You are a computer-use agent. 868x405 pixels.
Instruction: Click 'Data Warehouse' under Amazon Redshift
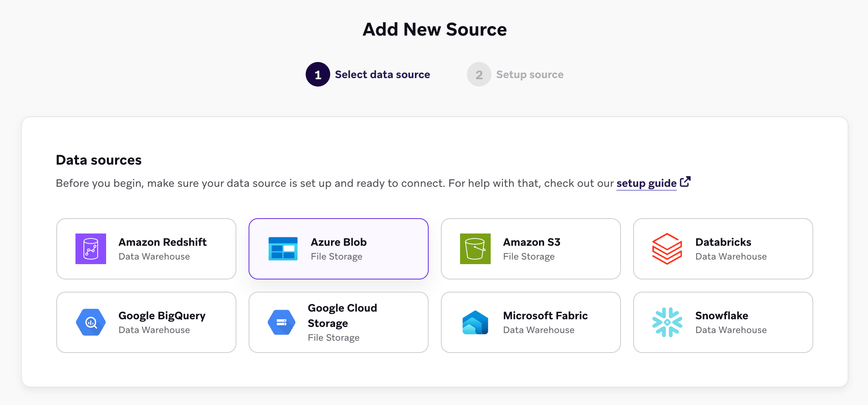(154, 256)
